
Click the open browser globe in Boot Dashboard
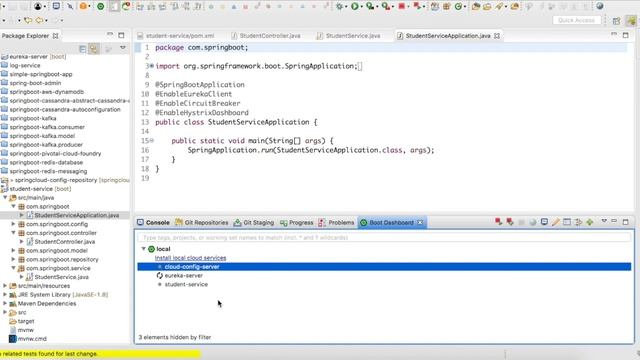[x=533, y=222]
